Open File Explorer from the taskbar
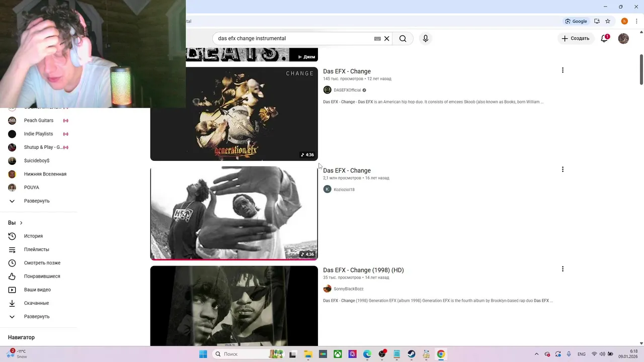 click(x=308, y=354)
